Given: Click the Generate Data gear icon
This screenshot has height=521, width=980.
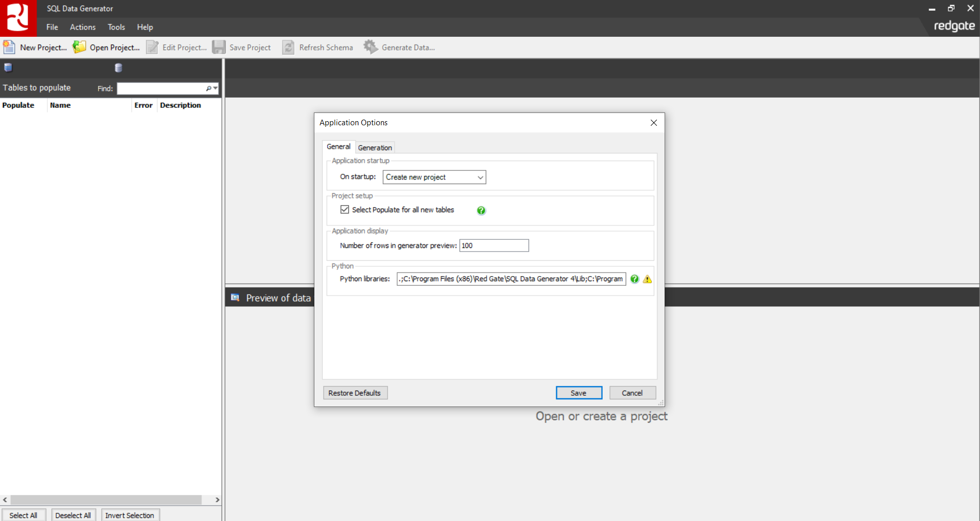Looking at the screenshot, I should 371,47.
